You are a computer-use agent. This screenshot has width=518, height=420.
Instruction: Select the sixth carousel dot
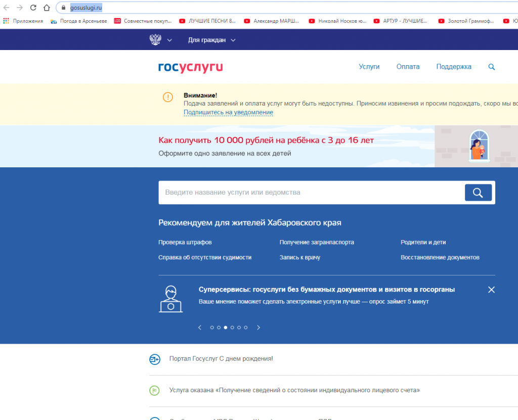tap(246, 328)
